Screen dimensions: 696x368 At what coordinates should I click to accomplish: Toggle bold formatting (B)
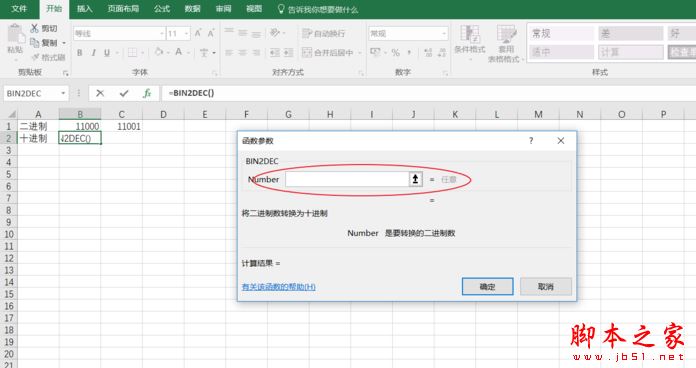[x=79, y=53]
